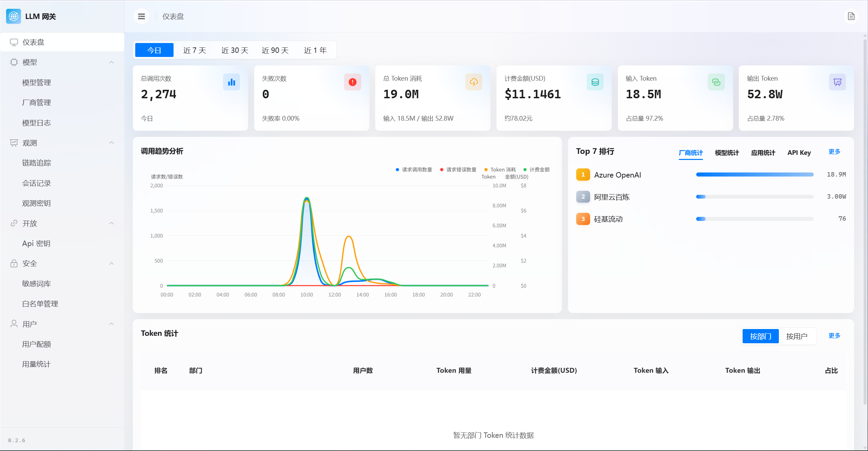Switch to 模型统计 tab

(727, 153)
